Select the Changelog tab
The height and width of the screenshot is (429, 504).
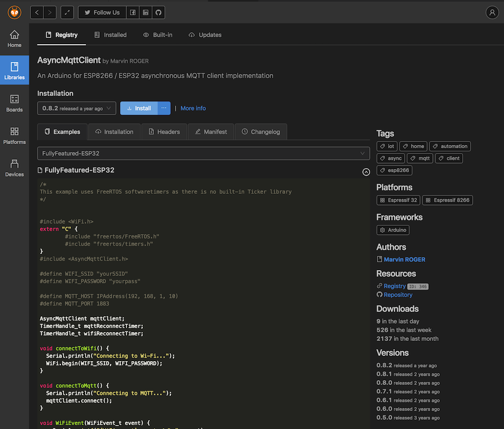point(261,132)
